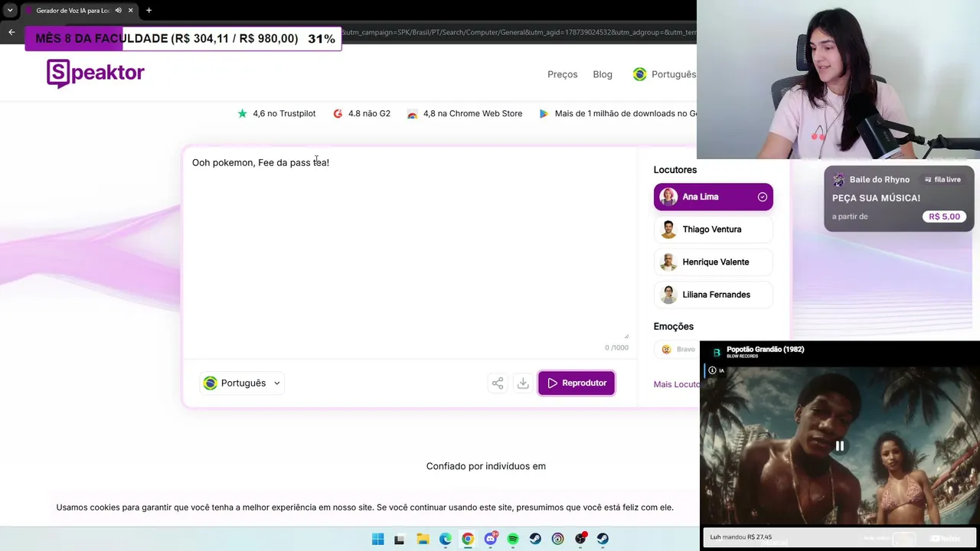This screenshot has width=980, height=551.
Task: Click the Reprodutor play button
Action: click(577, 383)
